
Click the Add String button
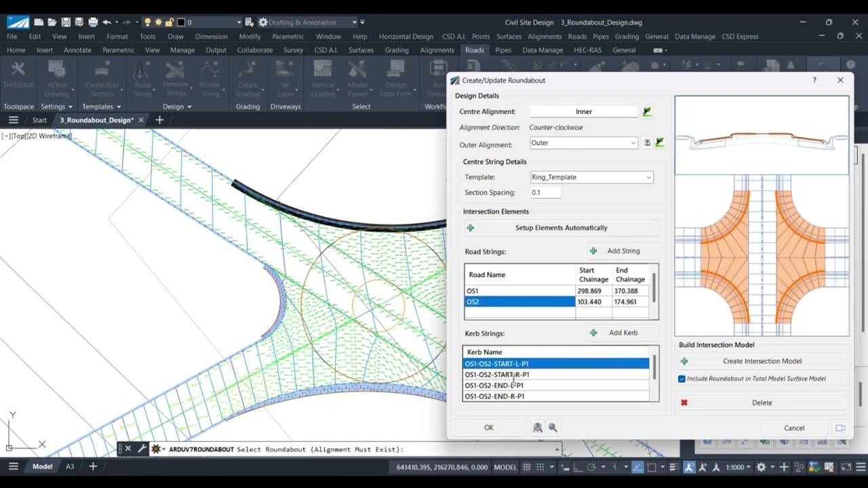coord(623,251)
